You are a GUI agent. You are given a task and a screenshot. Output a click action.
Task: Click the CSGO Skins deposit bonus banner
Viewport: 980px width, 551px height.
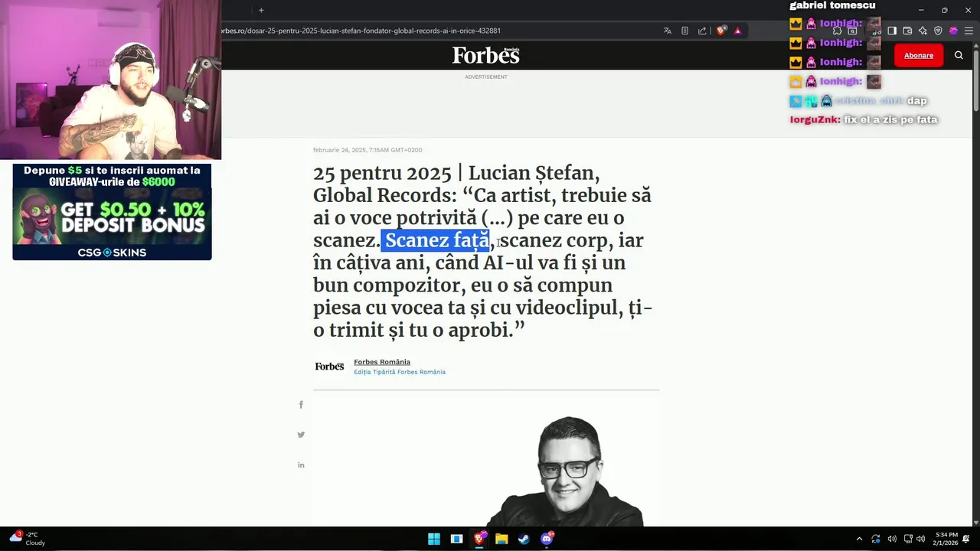pos(112,212)
